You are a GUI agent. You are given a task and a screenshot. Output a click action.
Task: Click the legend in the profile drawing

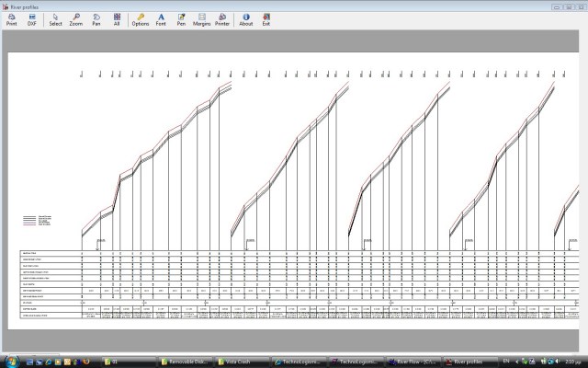[37, 222]
